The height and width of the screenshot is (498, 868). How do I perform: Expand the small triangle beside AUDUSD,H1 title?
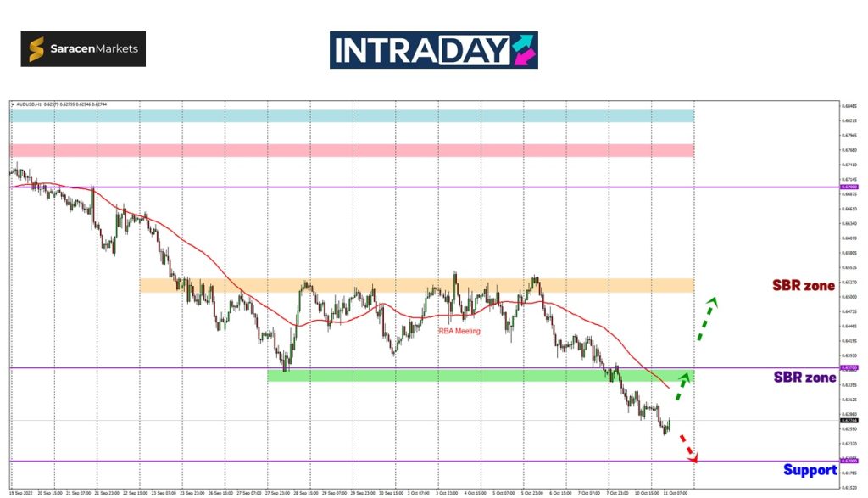click(x=13, y=104)
